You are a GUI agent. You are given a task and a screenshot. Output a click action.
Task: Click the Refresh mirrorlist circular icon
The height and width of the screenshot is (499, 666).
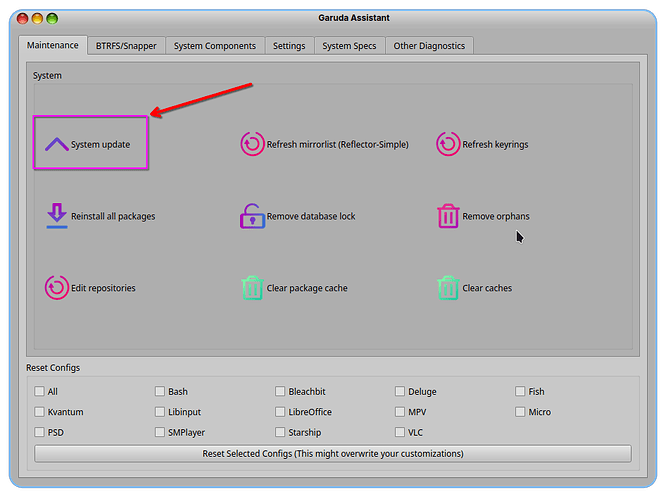[x=252, y=144]
